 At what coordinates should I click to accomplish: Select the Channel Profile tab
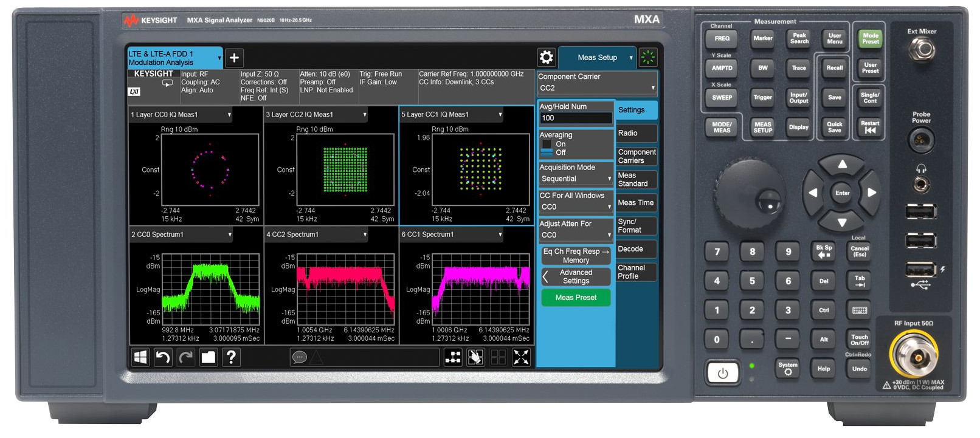pos(636,272)
